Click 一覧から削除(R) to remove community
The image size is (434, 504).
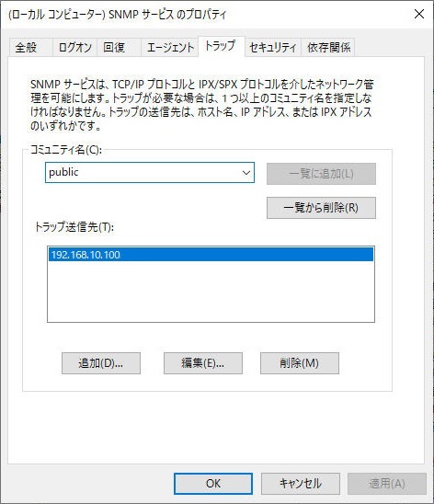click(x=321, y=208)
